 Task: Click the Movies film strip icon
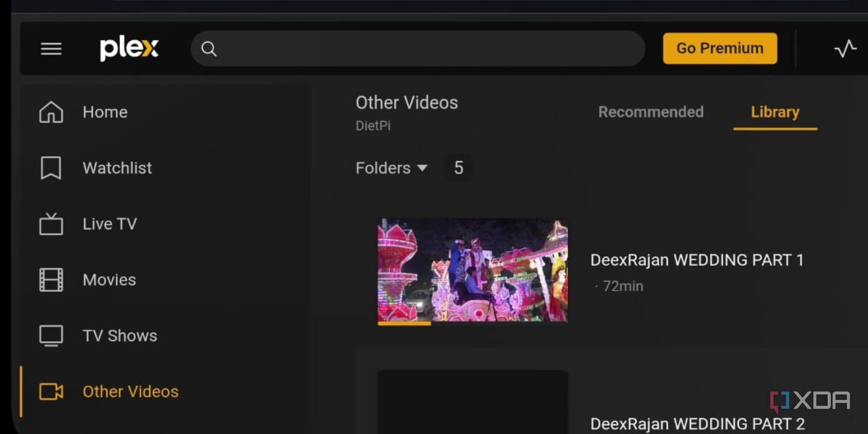pyautogui.click(x=51, y=280)
